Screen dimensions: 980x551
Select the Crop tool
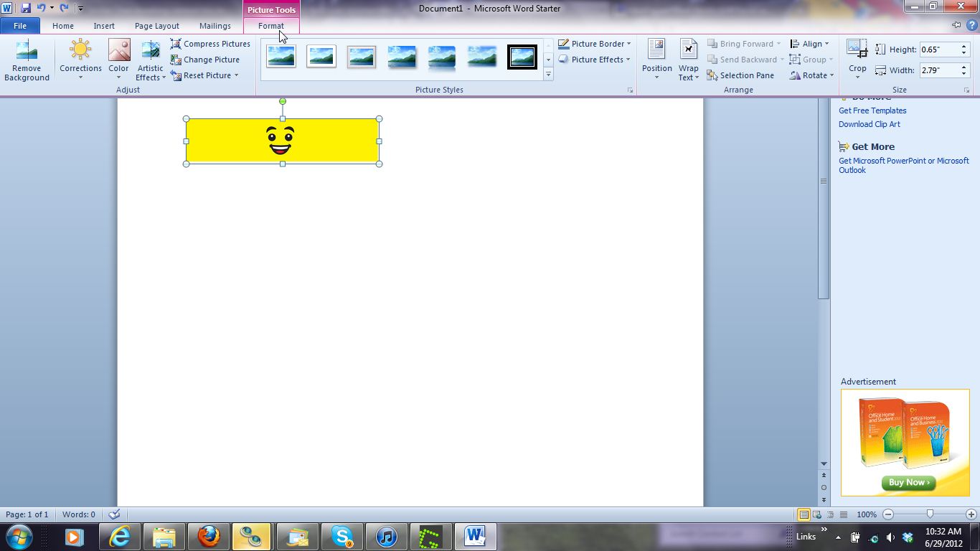(857, 52)
